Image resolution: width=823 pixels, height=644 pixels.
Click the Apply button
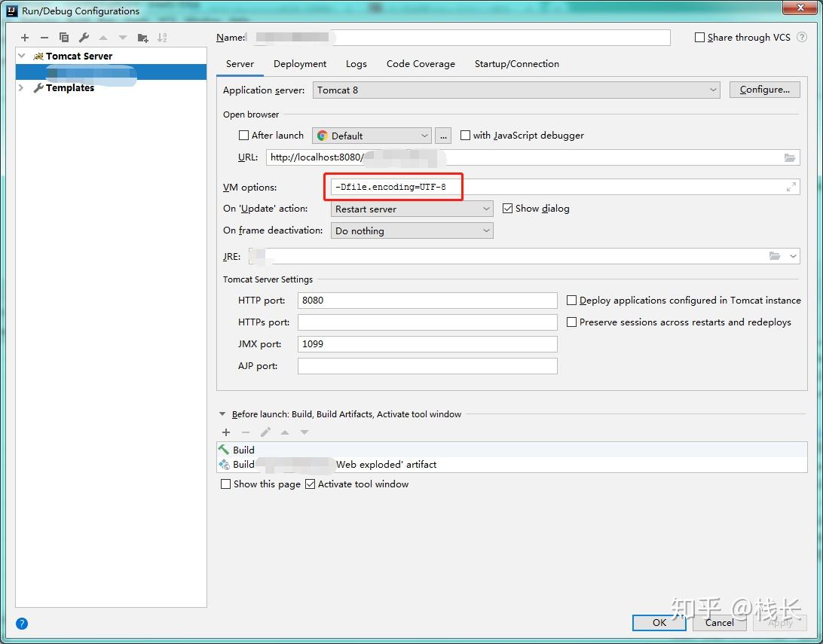click(780, 622)
